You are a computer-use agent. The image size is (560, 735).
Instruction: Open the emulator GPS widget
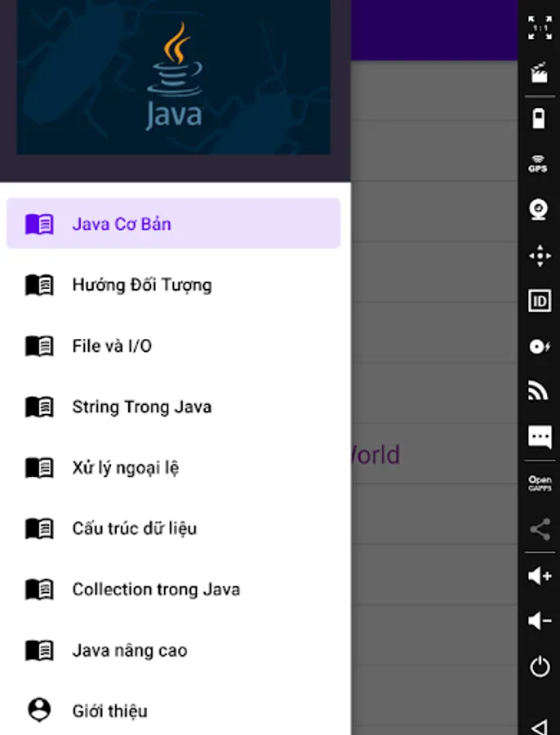pos(538,164)
